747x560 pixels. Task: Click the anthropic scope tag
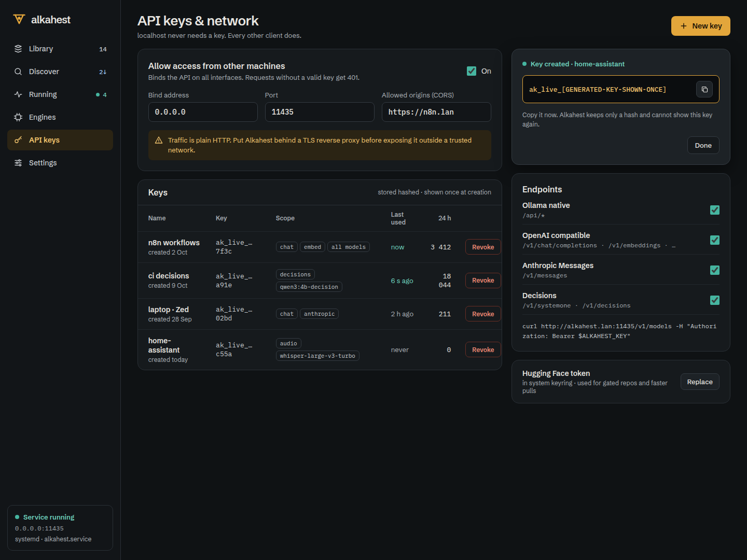pos(319,314)
